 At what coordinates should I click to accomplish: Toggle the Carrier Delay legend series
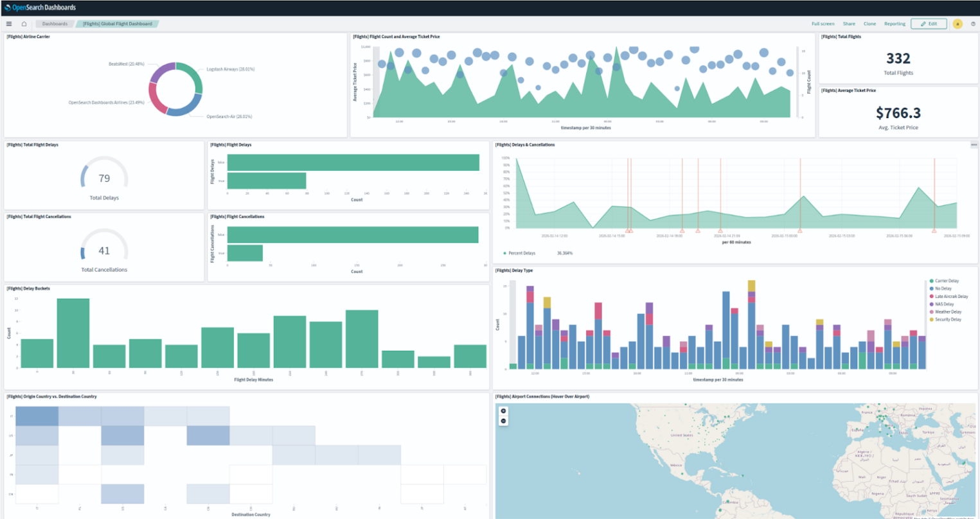(947, 281)
